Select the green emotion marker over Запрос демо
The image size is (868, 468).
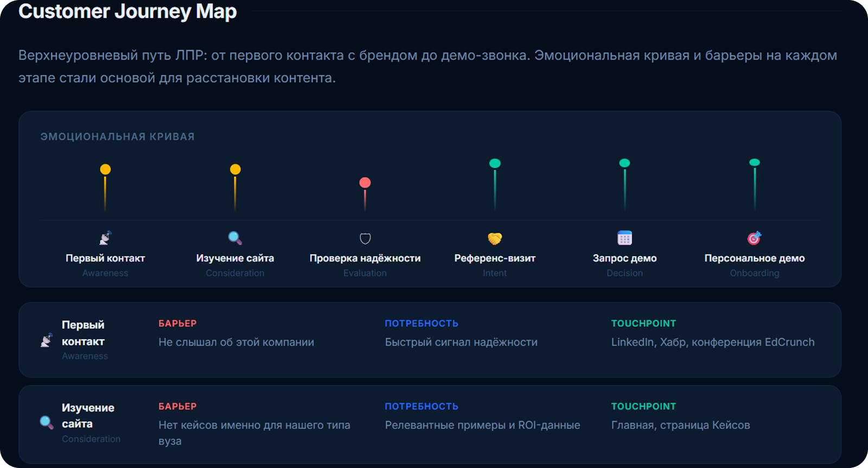(625, 163)
